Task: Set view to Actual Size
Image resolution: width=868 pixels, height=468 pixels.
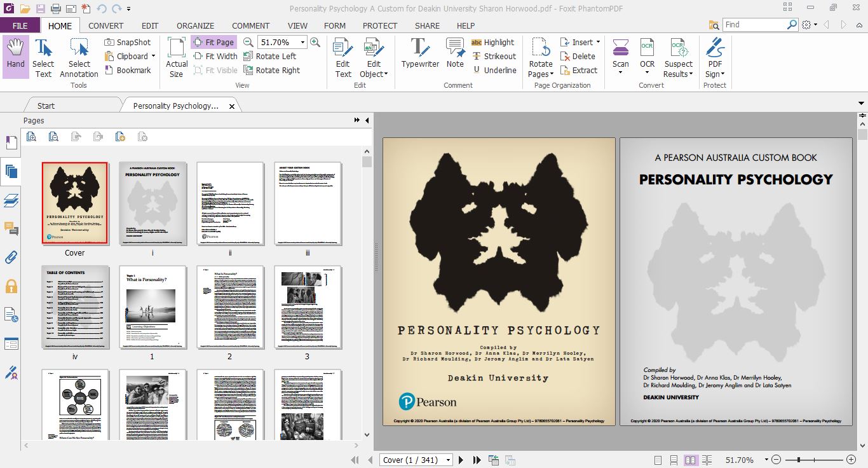Action: (x=177, y=57)
